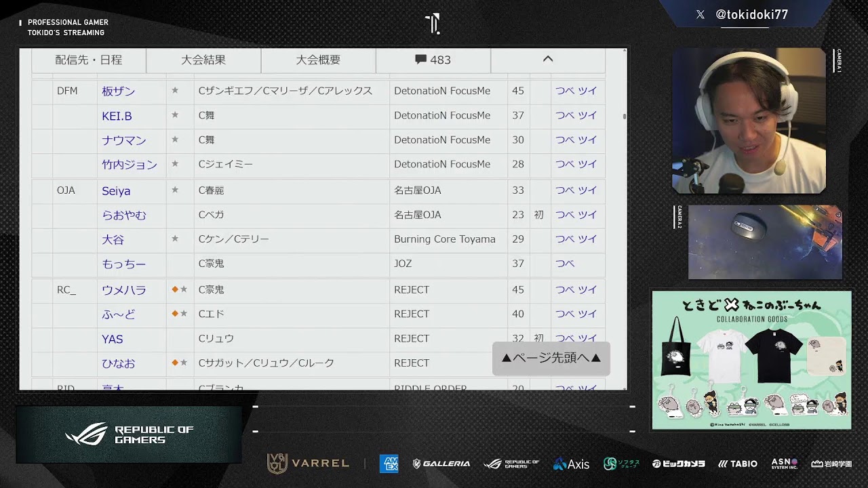
Task: Open つべ link in もっちー row
Action: click(565, 264)
